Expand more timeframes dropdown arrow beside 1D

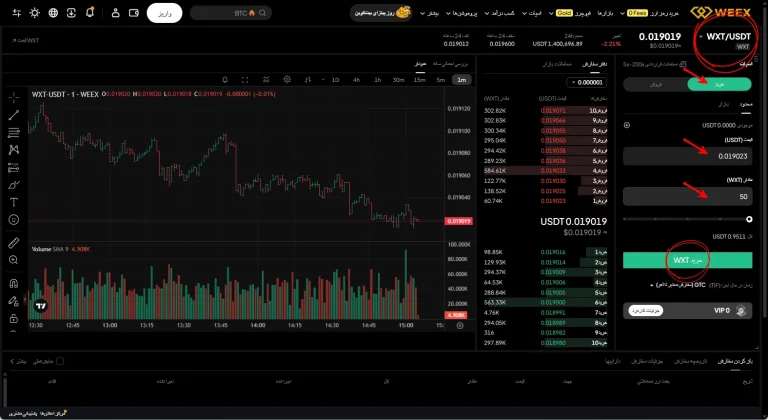pos(323,80)
